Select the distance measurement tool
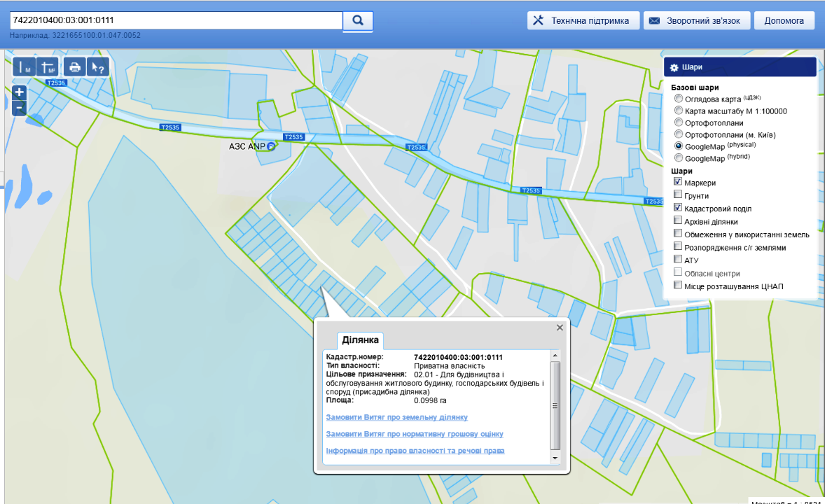The width and height of the screenshot is (825, 504). pos(25,66)
